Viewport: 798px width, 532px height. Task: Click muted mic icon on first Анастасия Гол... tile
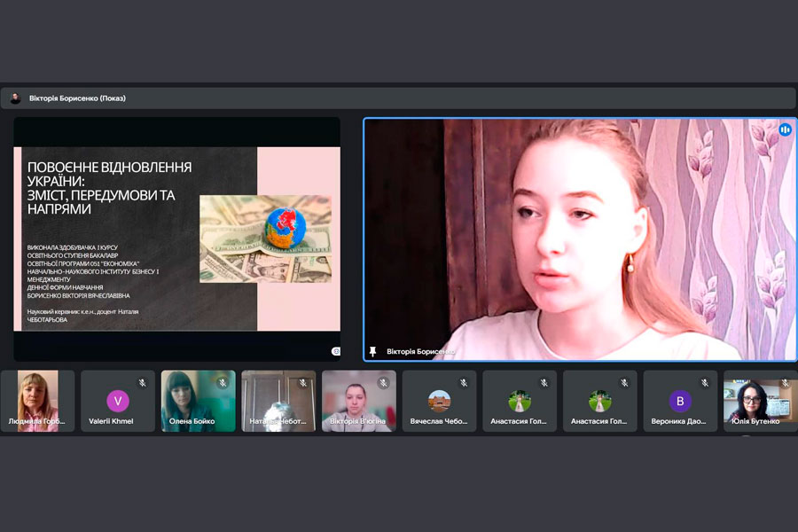(x=544, y=383)
